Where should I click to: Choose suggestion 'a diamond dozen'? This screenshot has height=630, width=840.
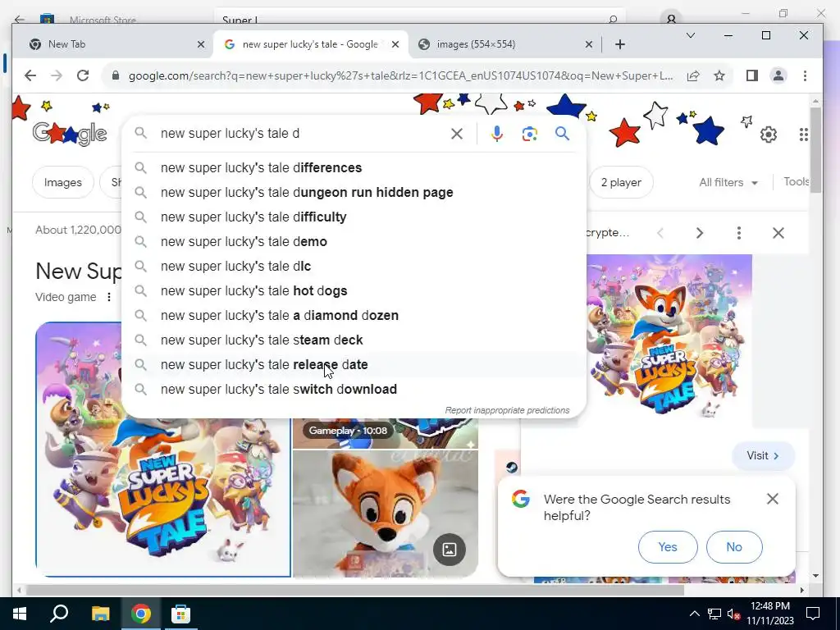click(x=354, y=316)
